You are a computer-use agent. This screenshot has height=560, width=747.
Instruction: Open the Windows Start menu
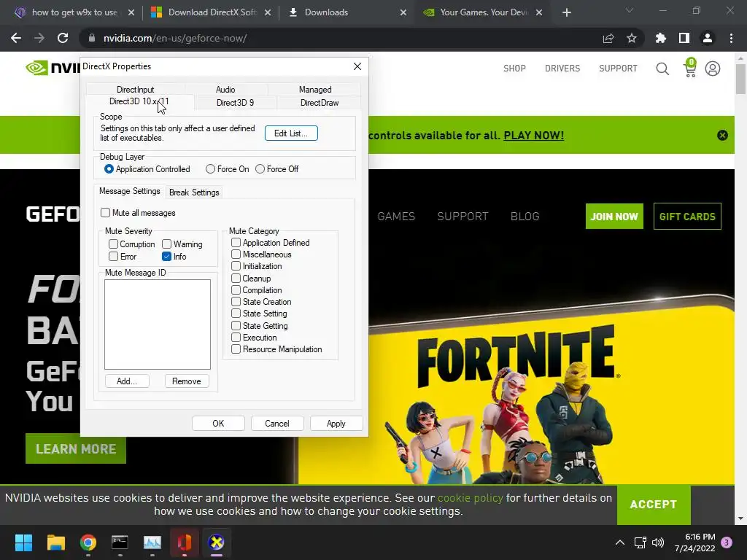point(23,542)
